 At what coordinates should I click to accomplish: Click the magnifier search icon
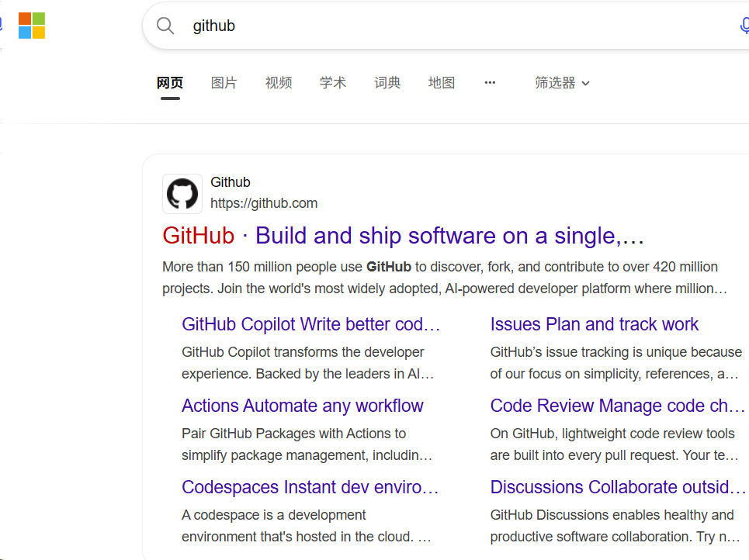(165, 26)
